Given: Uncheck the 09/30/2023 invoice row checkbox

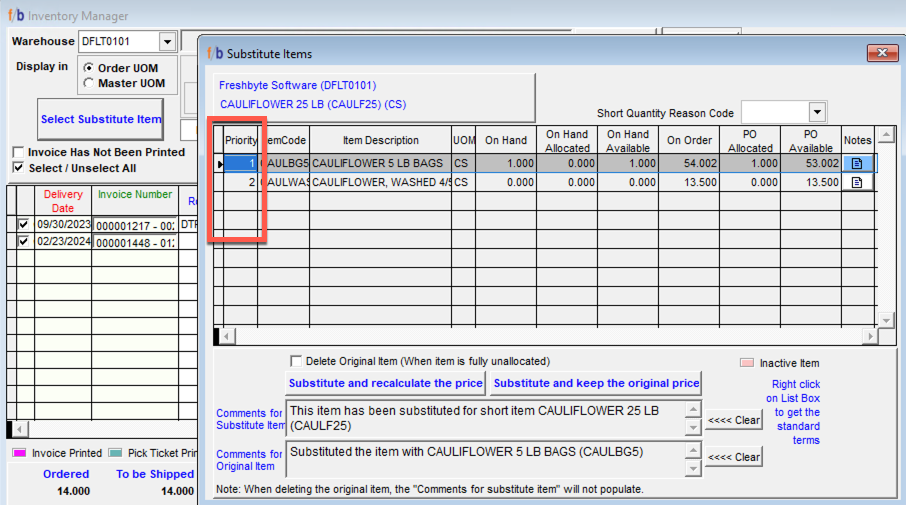Looking at the screenshot, I should tap(23, 225).
